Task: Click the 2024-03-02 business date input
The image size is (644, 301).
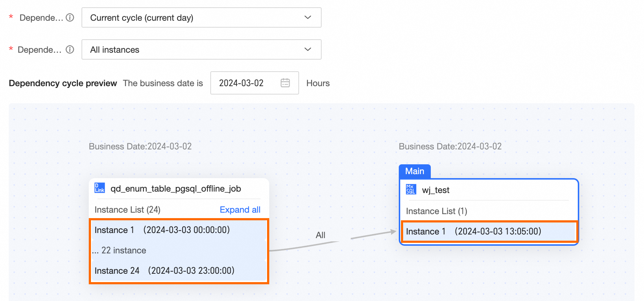Action: [255, 83]
